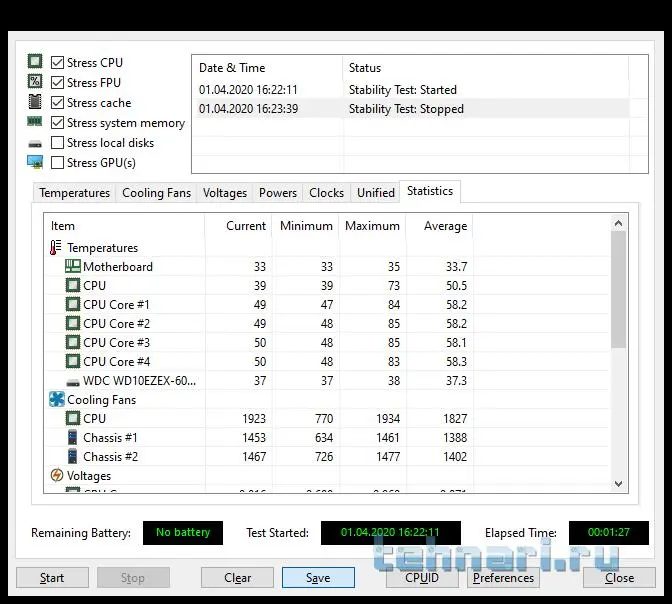
Task: Open the Preferences dialog
Action: click(x=503, y=578)
